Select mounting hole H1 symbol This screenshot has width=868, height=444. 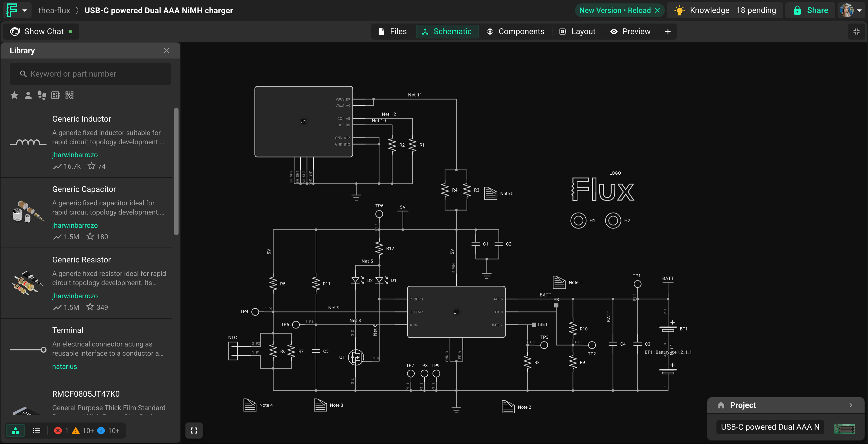tap(579, 221)
